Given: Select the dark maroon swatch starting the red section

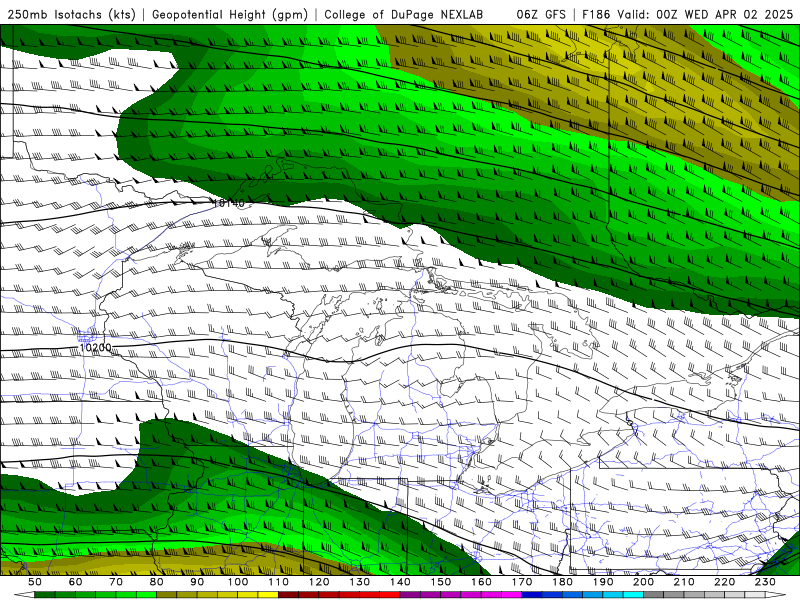Looking at the screenshot, I should point(288,594).
